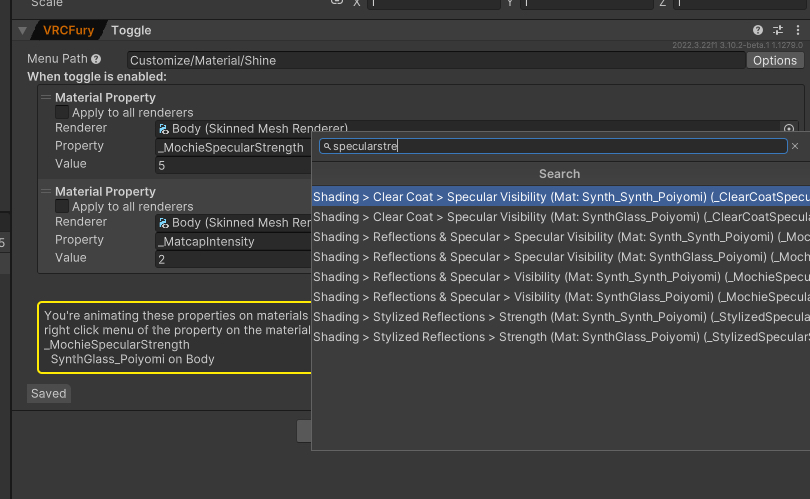Select Stylized Reflections Strength SynthGlass_Poiyomi result
Screen dimensions: 810x499
point(560,337)
